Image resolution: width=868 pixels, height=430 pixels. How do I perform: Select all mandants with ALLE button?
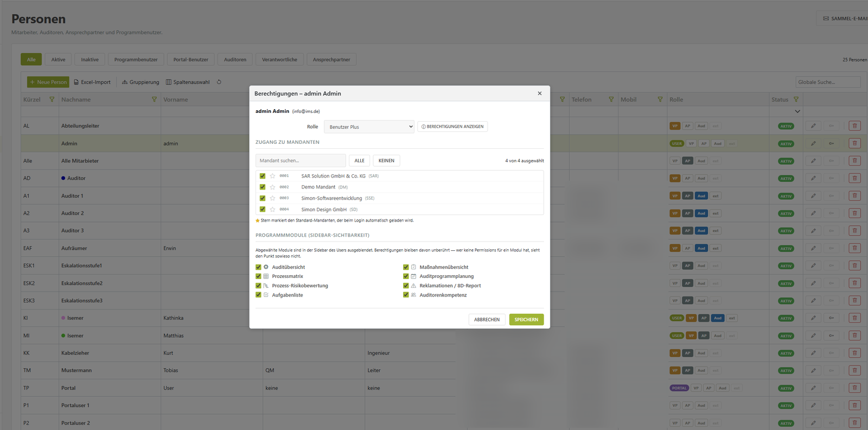click(359, 161)
